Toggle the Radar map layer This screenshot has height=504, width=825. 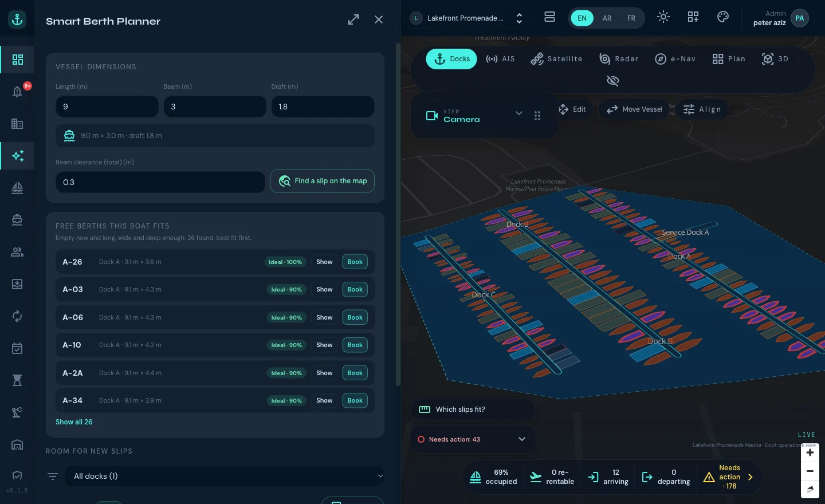[x=619, y=59]
